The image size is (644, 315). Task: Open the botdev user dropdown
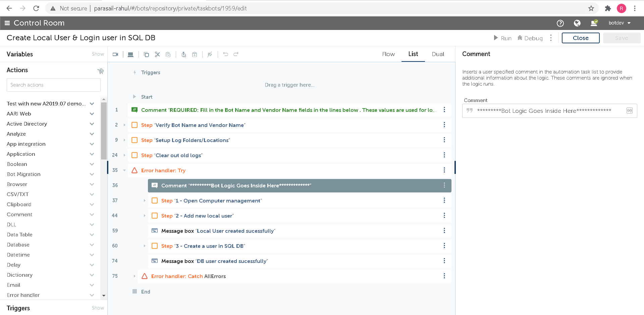click(x=620, y=23)
